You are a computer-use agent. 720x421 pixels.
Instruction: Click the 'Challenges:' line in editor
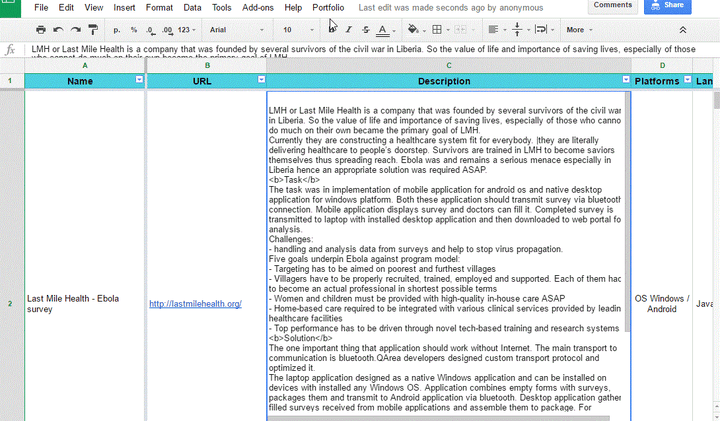[x=291, y=239]
